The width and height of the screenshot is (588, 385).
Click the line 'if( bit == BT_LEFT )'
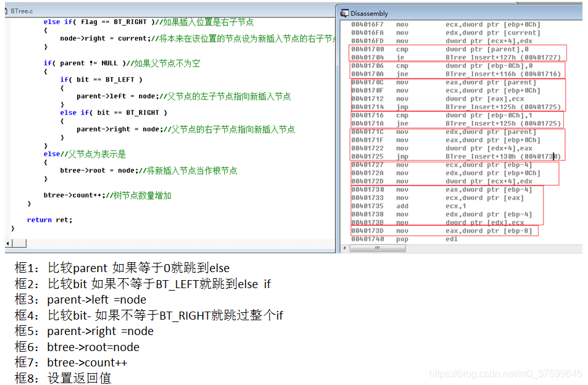(x=101, y=80)
